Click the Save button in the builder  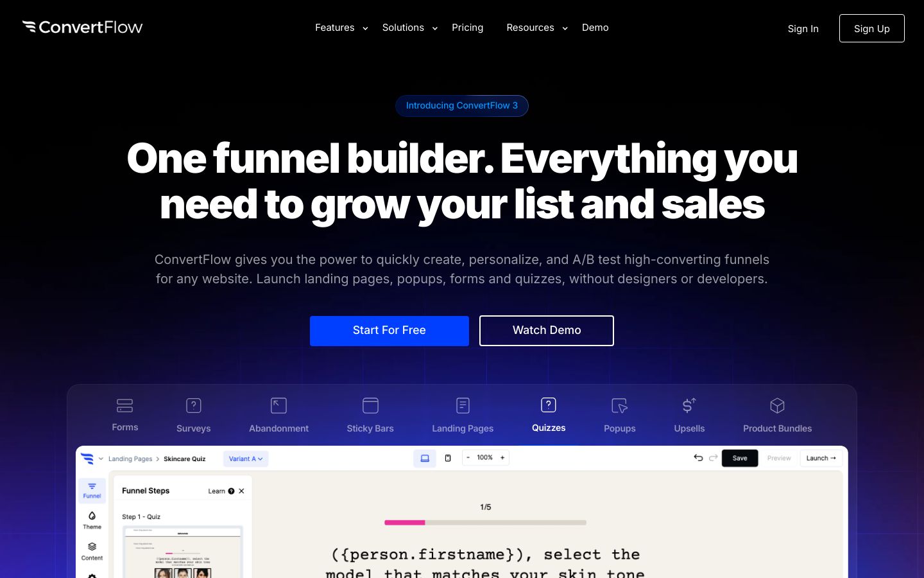point(740,458)
